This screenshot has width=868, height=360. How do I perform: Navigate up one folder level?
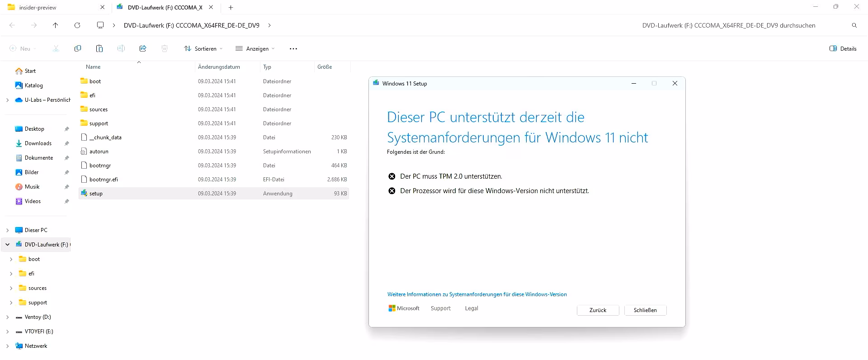click(55, 25)
